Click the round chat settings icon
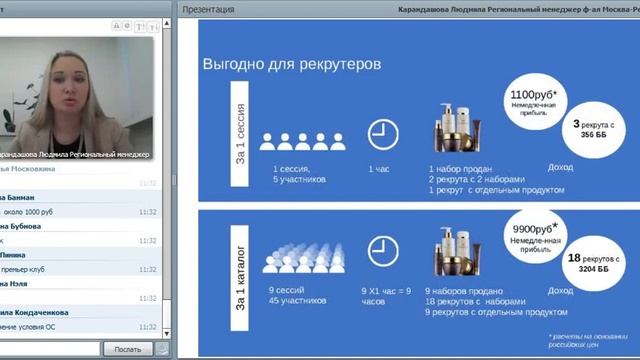This screenshot has width=640, height=360. [127, 26]
